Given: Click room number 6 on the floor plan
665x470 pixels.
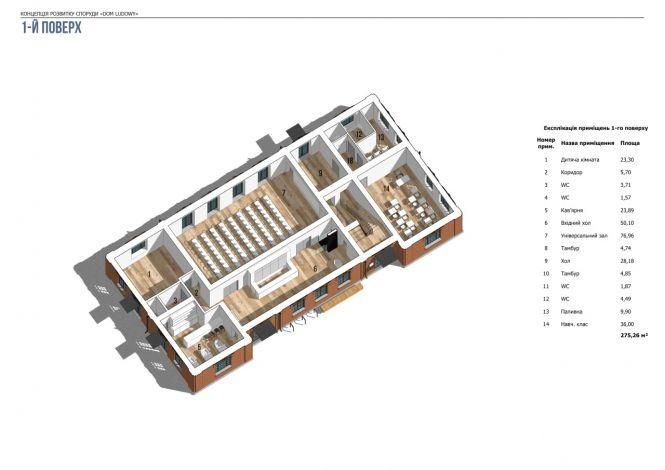Looking at the screenshot, I should [314, 268].
